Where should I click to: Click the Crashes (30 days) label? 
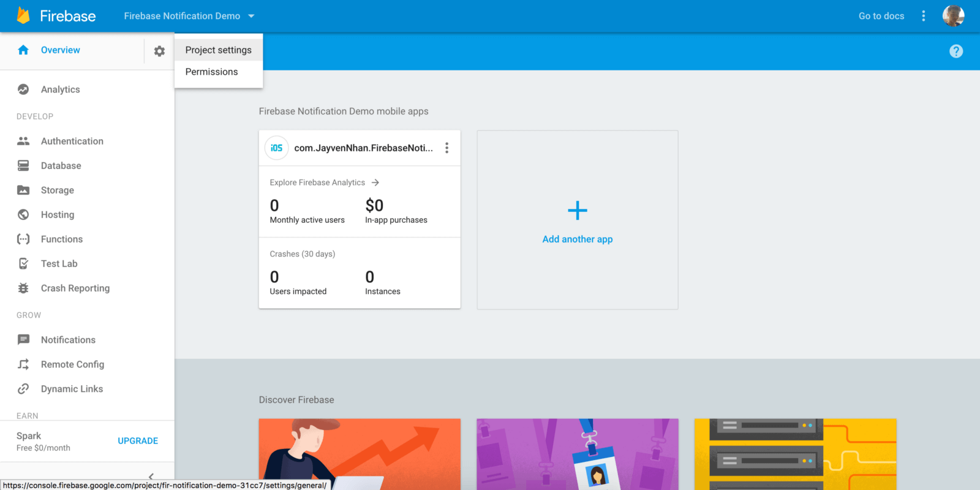click(x=303, y=254)
